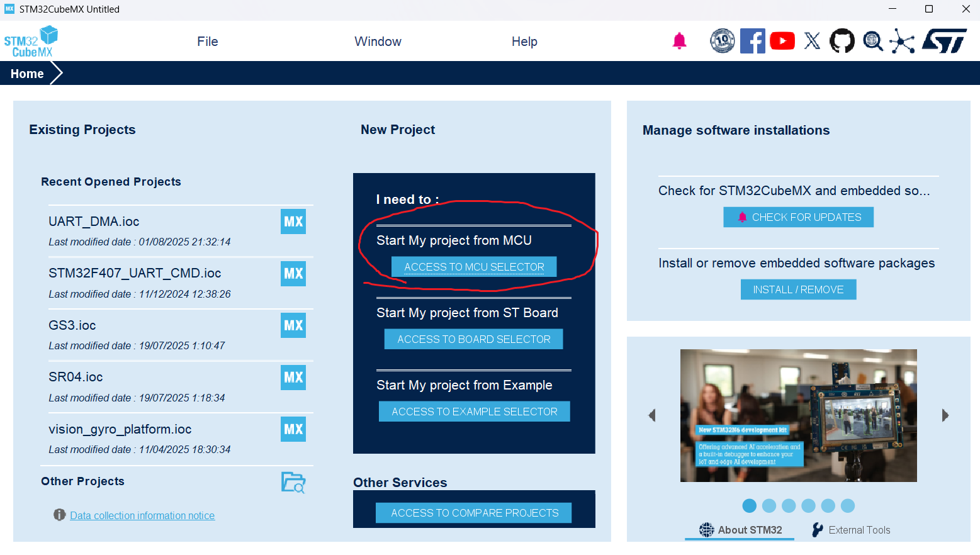Click INSTALL / REMOVE button
Viewport: 980px width, 555px height.
click(x=798, y=289)
